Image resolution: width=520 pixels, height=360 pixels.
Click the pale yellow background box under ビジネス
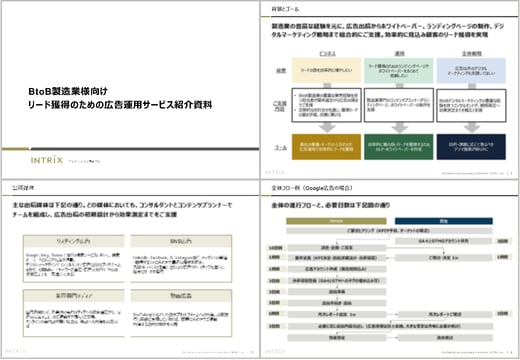pos(326,70)
